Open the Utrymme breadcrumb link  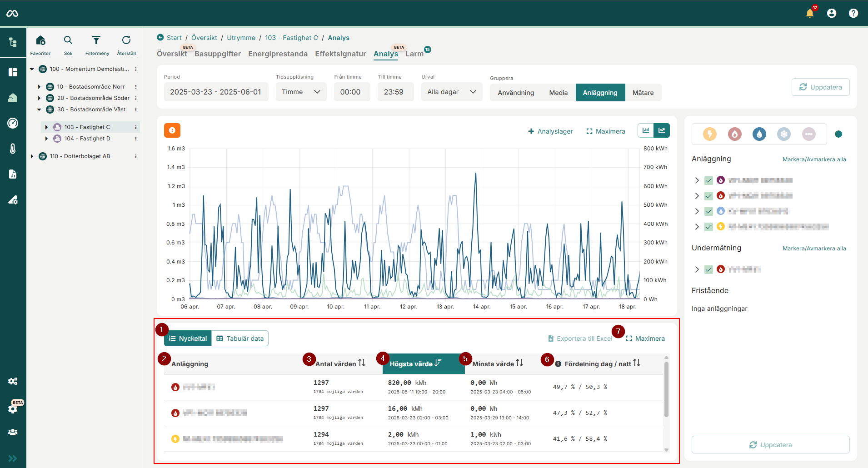(241, 38)
